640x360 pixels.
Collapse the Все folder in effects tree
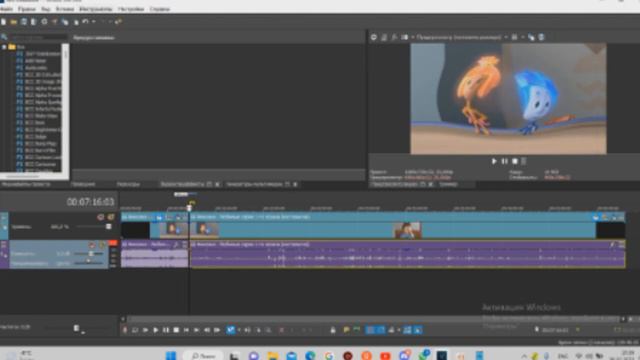[4, 47]
